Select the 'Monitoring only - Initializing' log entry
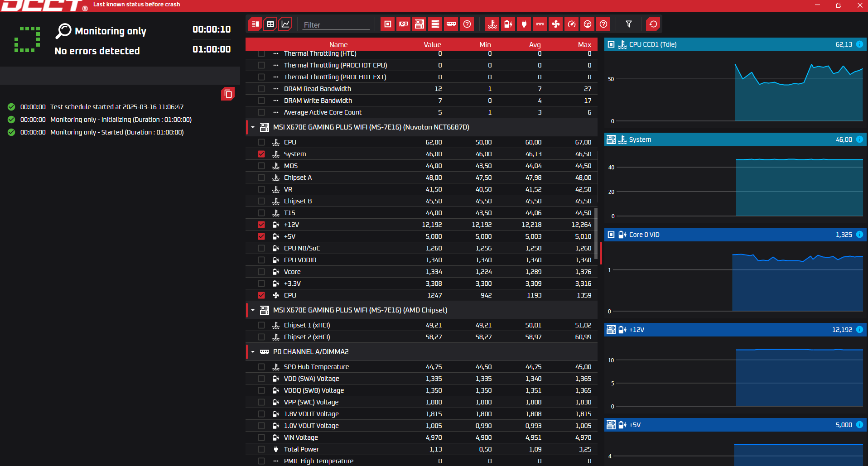This screenshot has height=466, width=868. [121, 120]
